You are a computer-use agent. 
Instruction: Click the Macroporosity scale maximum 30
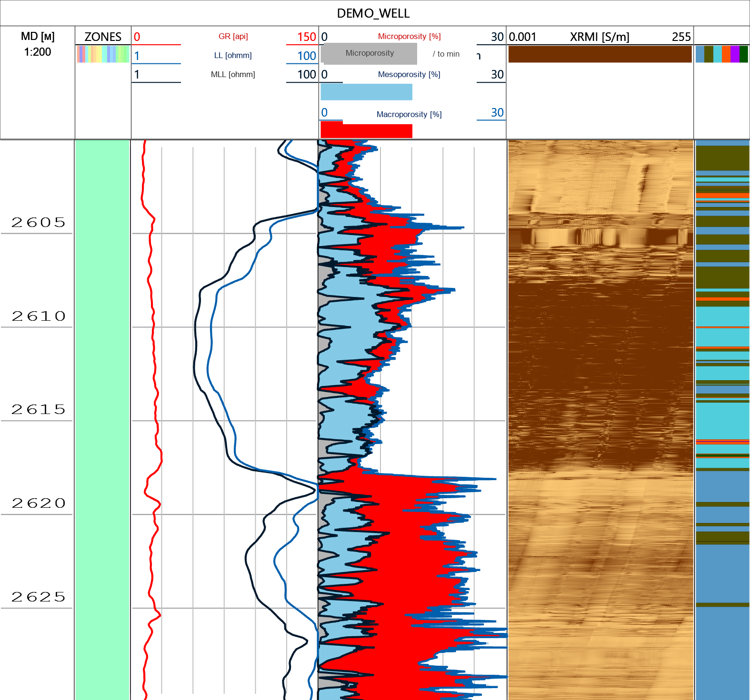[x=497, y=112]
